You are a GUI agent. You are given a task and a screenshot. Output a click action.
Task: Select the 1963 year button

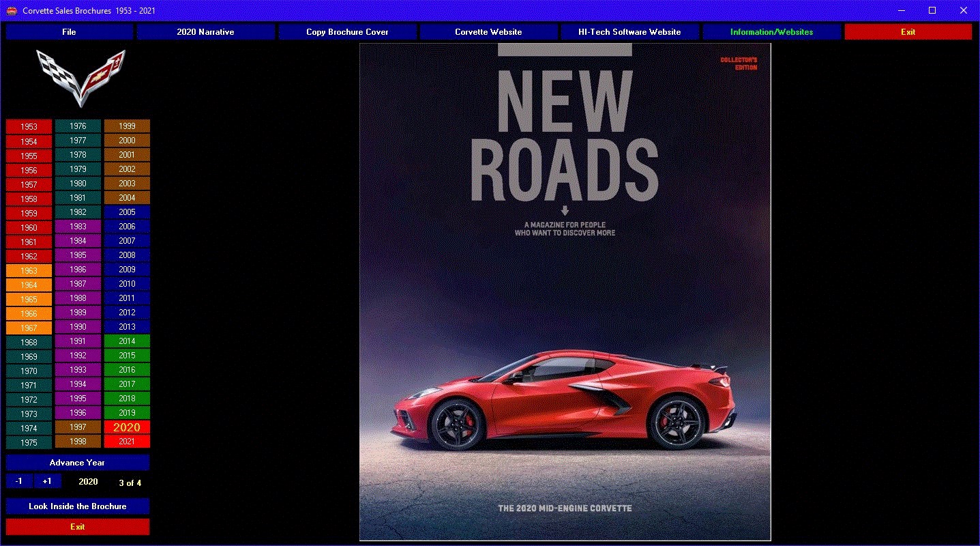click(29, 270)
